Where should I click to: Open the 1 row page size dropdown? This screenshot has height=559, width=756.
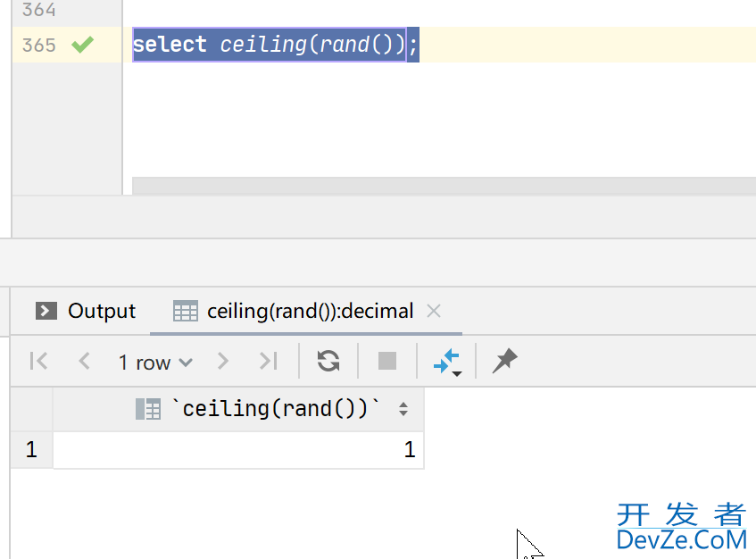[155, 363]
